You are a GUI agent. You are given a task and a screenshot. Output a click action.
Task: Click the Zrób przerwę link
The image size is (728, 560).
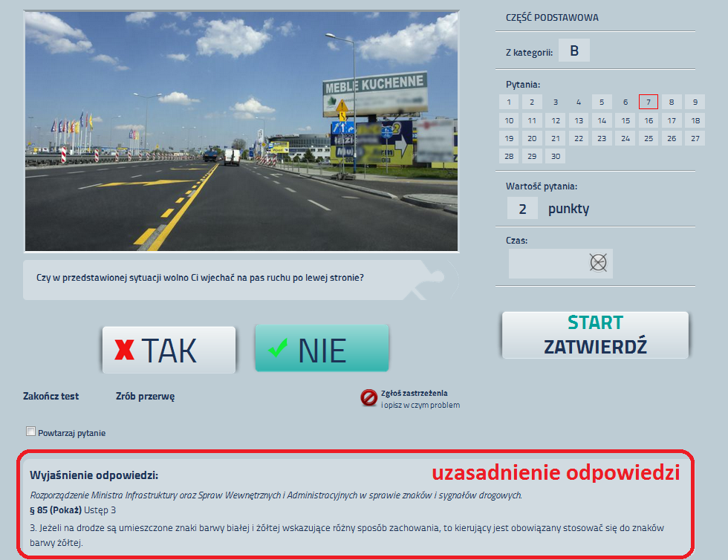[145, 396]
